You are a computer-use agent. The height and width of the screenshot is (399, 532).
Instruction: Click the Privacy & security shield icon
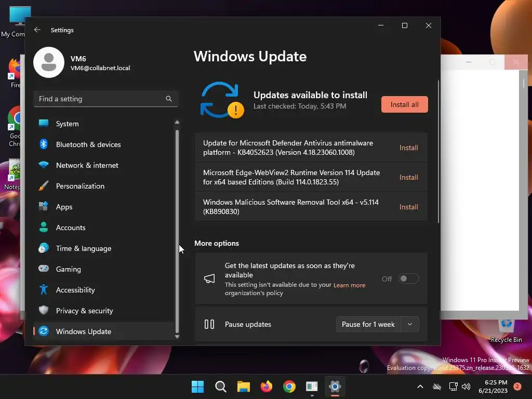pyautogui.click(x=44, y=311)
